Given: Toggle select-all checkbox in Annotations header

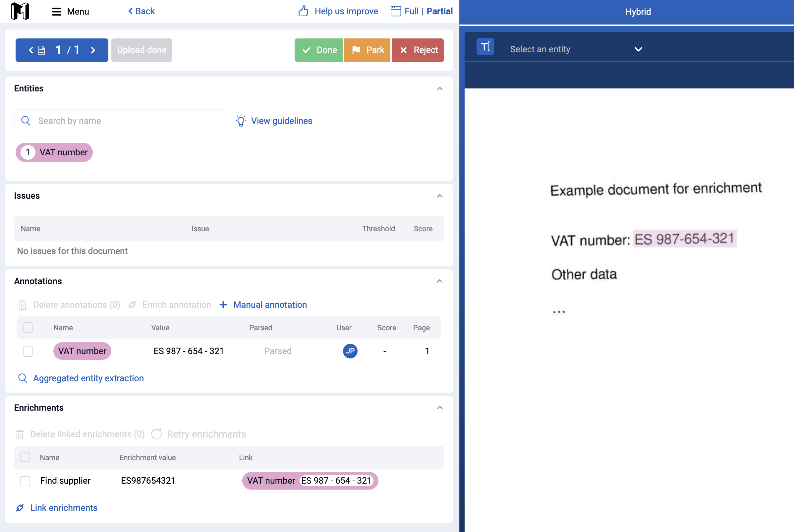Looking at the screenshot, I should (x=28, y=327).
